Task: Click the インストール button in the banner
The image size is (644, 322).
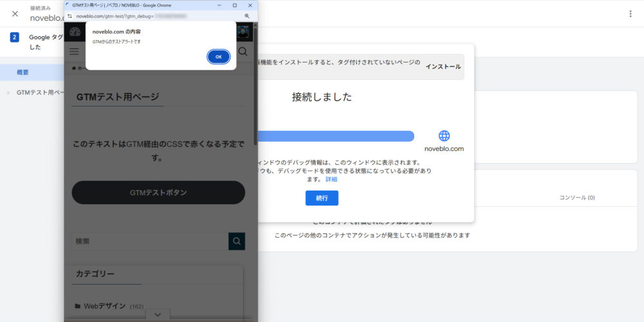Action: tap(443, 66)
